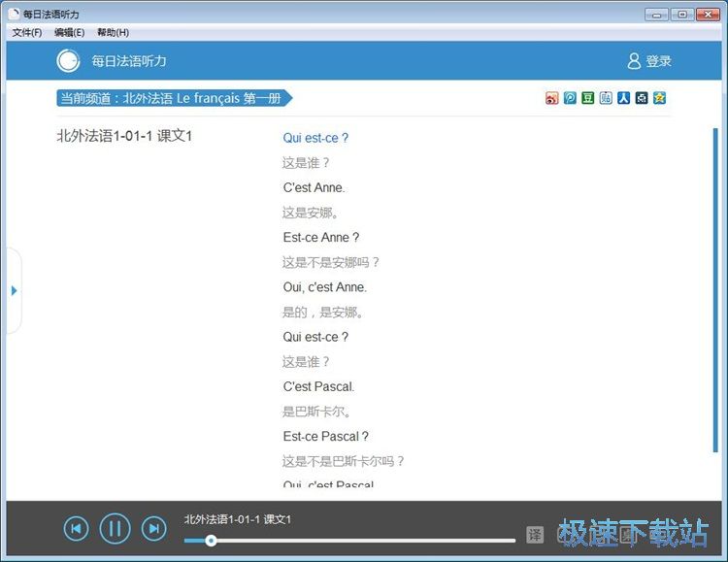Expand the left side panel arrow

(x=14, y=291)
